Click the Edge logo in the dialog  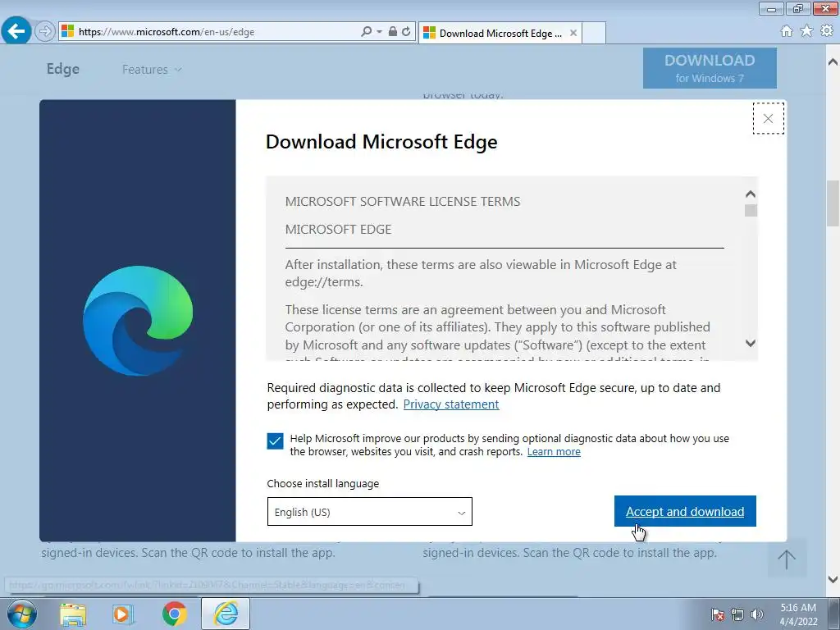pyautogui.click(x=138, y=321)
